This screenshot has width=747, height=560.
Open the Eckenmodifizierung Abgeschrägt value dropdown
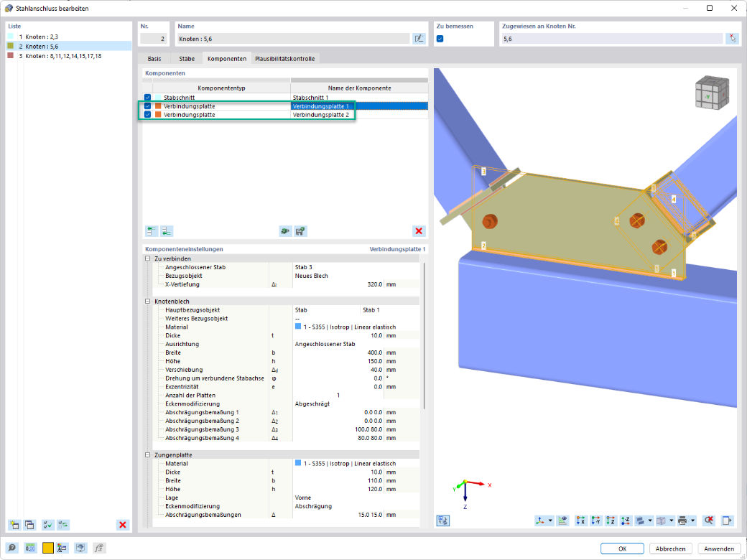[x=356, y=403]
